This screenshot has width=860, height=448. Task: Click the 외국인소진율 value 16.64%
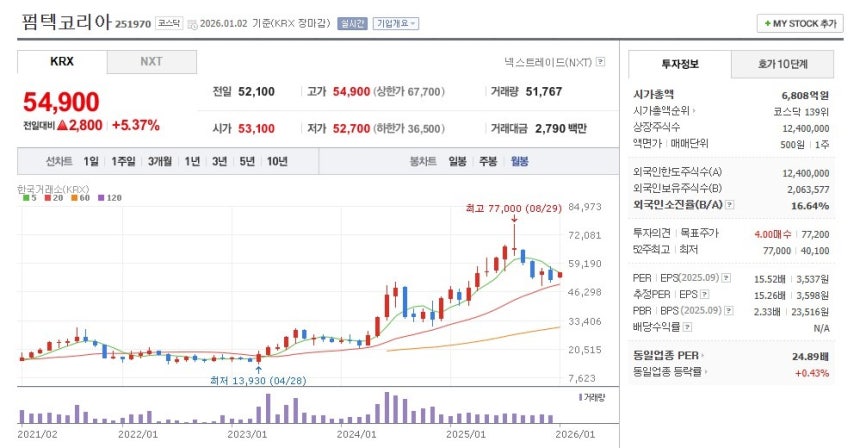(810, 206)
